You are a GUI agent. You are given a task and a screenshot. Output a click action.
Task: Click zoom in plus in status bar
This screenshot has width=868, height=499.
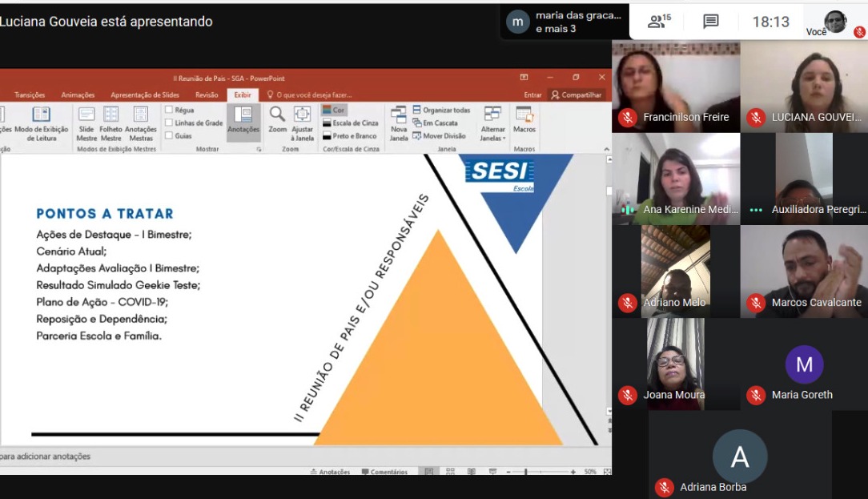[573, 472]
